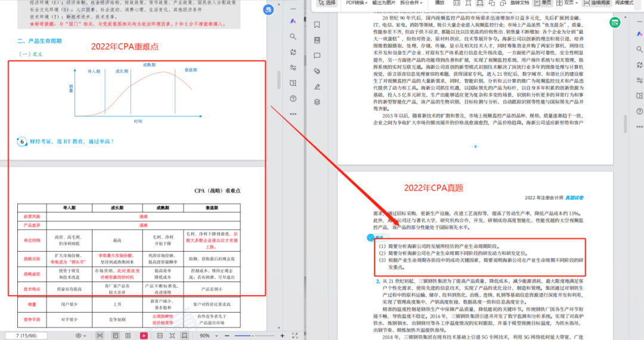The height and width of the screenshot is (340, 644).
Task: Expand the 双页 dropdown arrow
Action: [577, 3]
